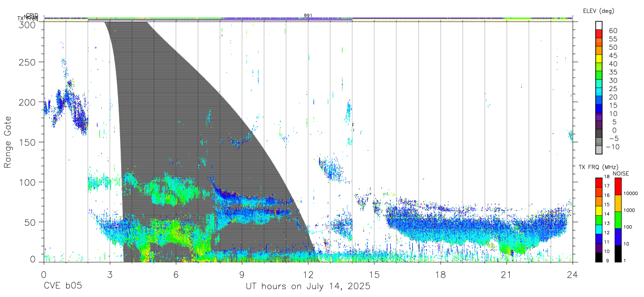Select the cyan 20–25 degree ELEV swatch
This screenshot has width=644, height=297.
click(599, 92)
